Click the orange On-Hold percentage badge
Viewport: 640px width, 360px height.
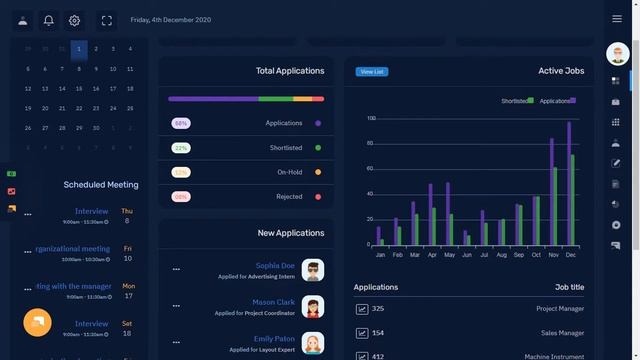click(181, 172)
